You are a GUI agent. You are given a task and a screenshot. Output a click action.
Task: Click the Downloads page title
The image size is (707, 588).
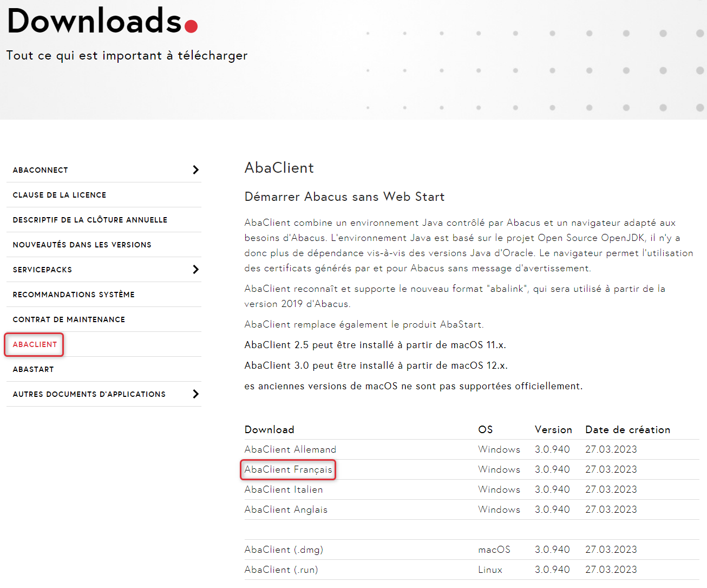pyautogui.click(x=95, y=21)
